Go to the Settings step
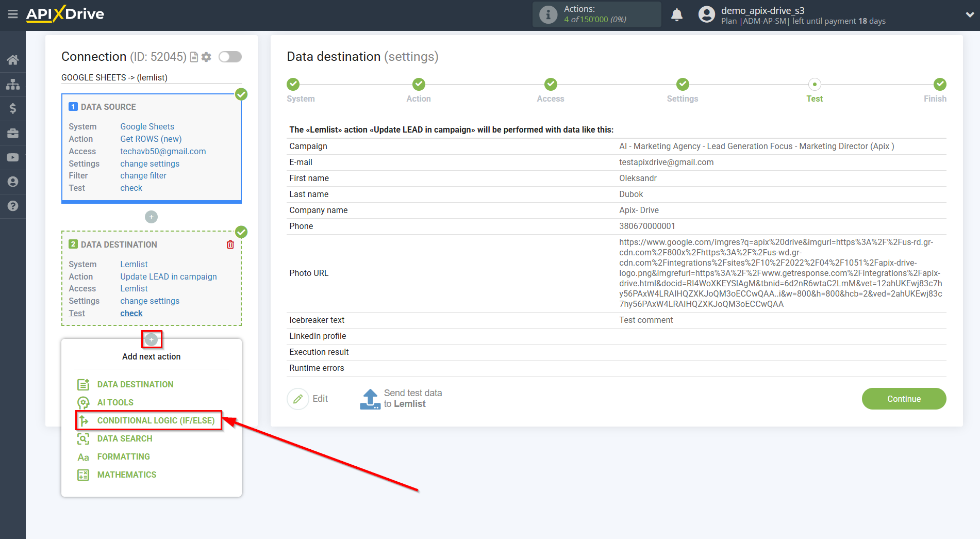 tap(683, 84)
